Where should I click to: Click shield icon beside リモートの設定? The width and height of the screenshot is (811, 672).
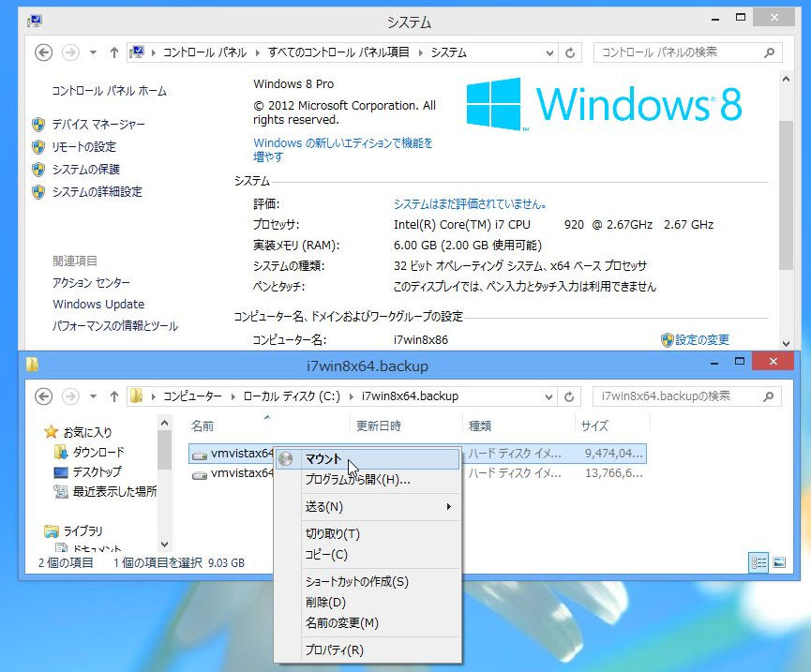38,147
